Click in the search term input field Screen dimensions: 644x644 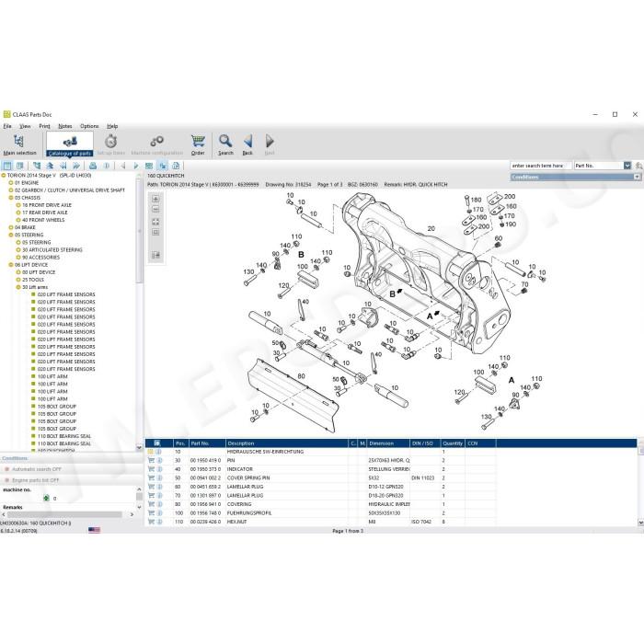click(x=541, y=166)
